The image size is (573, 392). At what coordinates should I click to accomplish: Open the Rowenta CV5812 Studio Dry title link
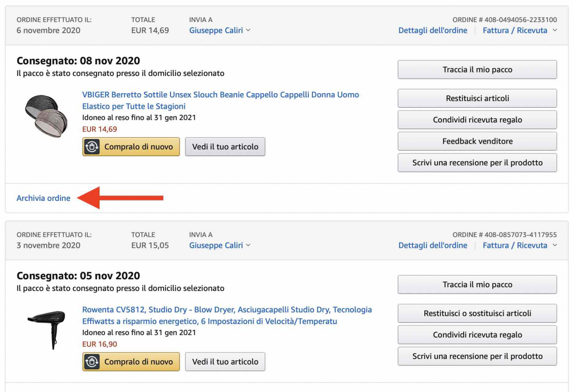tap(227, 315)
